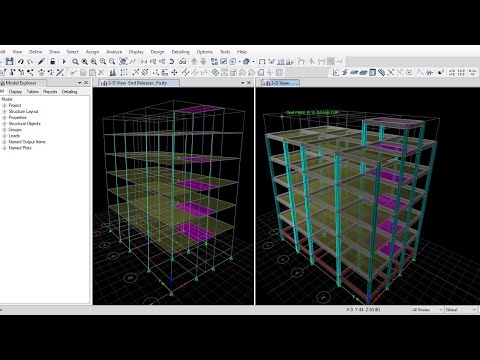Click the hatched slab icon in right toolbar
Screen dimensions: 480x360
tap(381, 72)
